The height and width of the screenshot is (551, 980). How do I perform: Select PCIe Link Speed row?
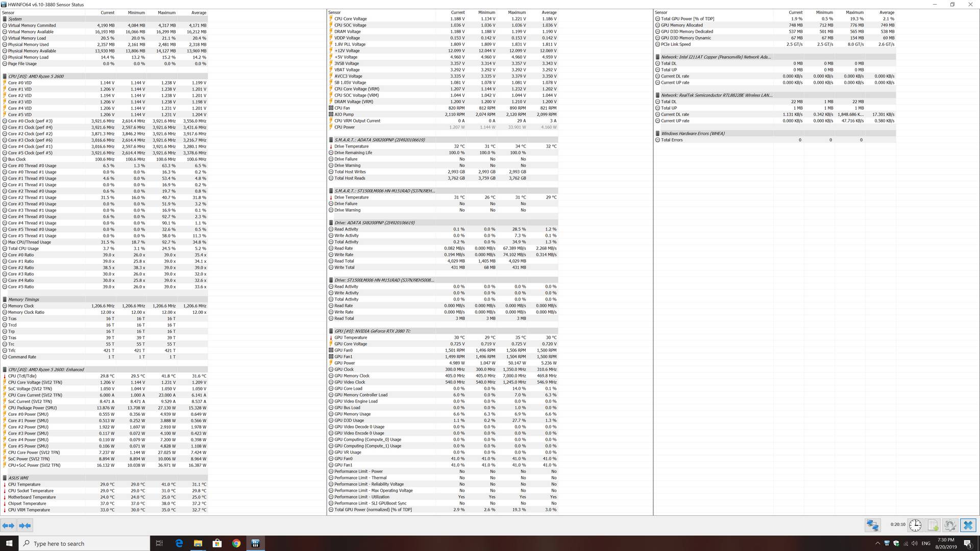click(x=775, y=44)
